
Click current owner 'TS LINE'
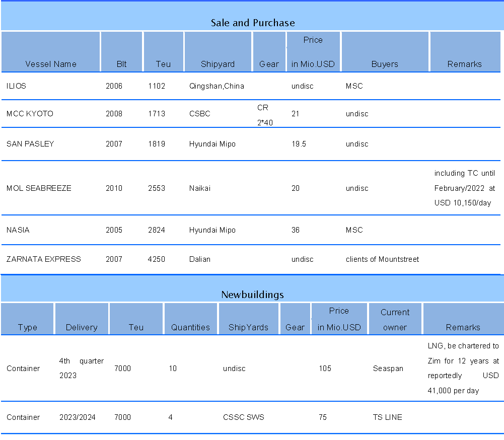pyautogui.click(x=387, y=417)
